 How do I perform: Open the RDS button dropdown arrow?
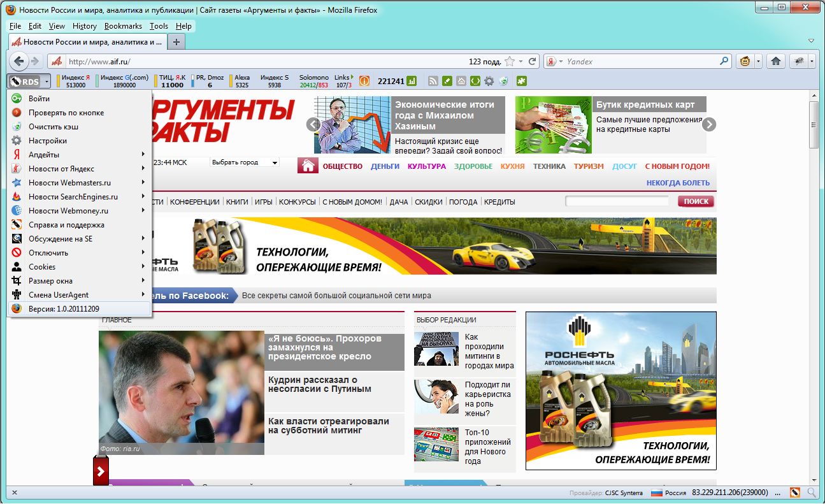pos(48,82)
